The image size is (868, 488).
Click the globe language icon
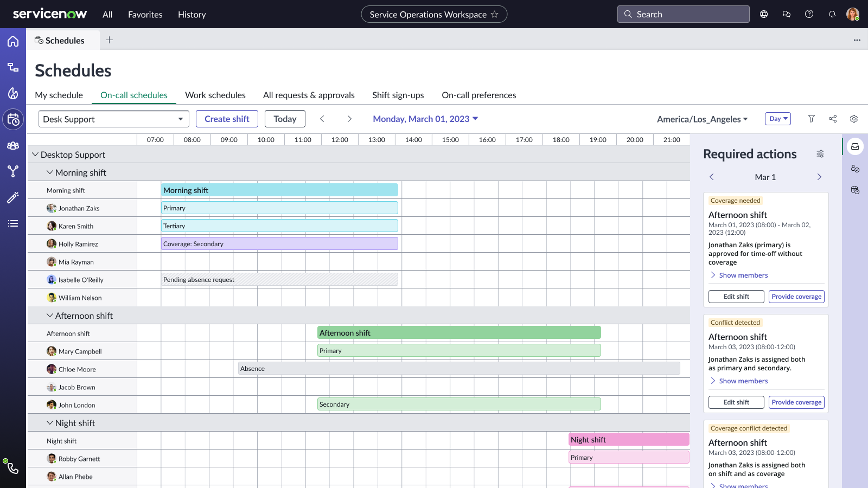click(x=764, y=14)
